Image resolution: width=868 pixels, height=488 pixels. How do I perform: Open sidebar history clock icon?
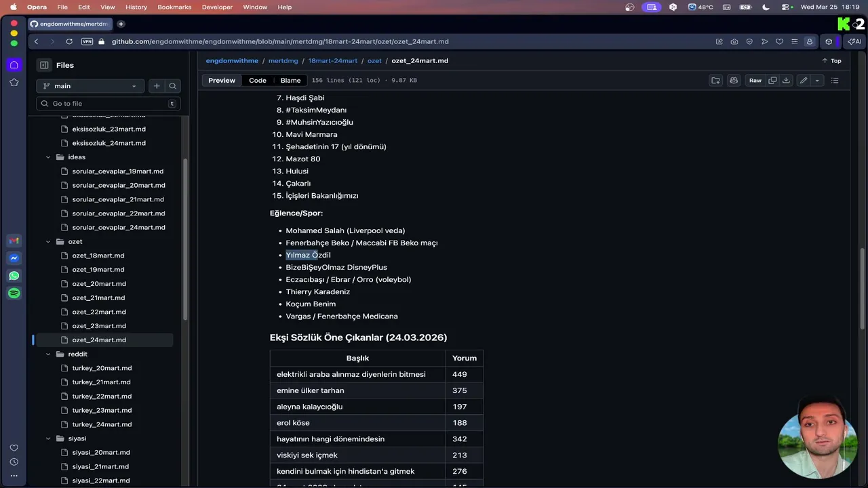click(14, 462)
